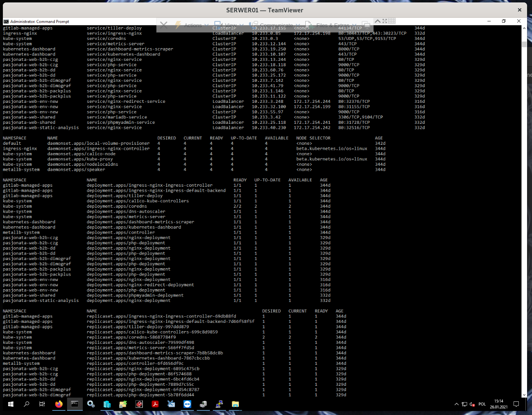This screenshot has width=532, height=415.
Task: Click deployment.apps/phpmyadmin-deployment text
Action: click(x=135, y=295)
